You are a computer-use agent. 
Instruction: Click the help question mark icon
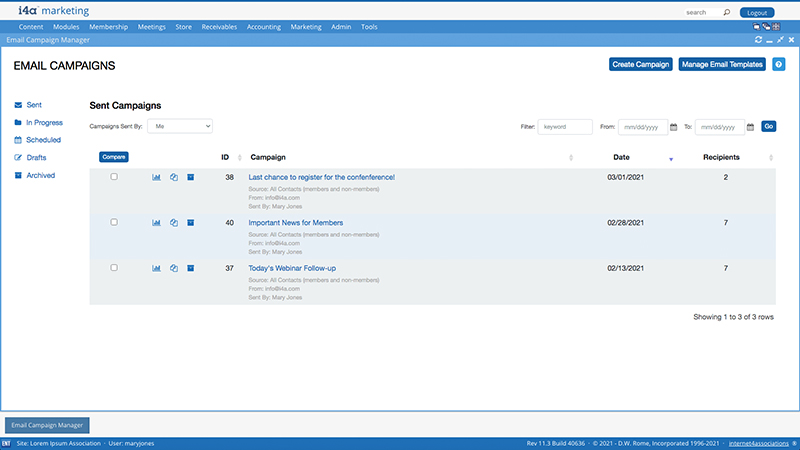[x=779, y=64]
